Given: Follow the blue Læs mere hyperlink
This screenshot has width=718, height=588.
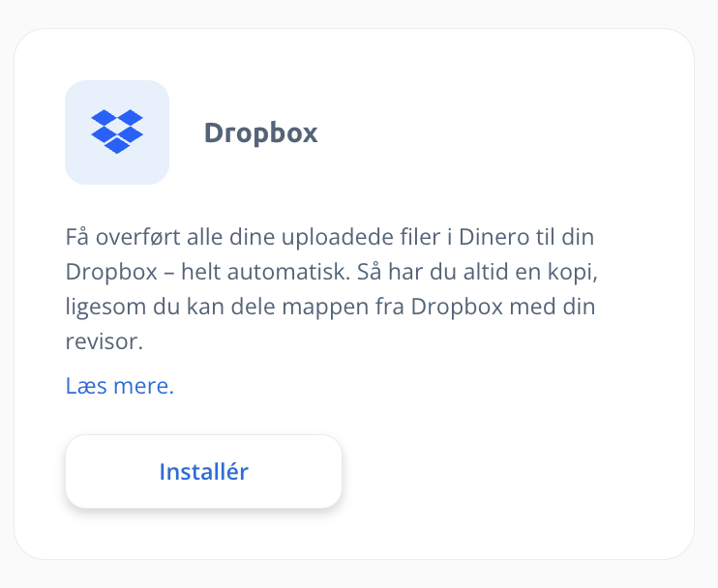Looking at the screenshot, I should click(120, 385).
